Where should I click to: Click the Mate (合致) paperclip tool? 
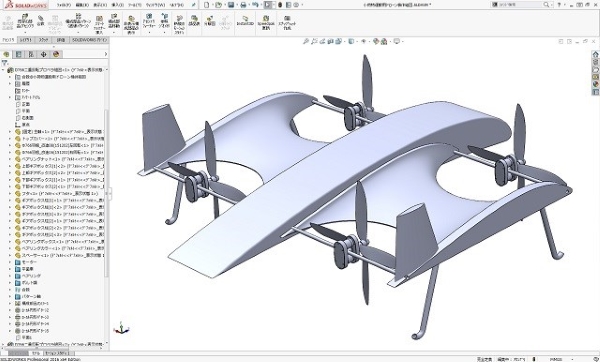coord(41,21)
